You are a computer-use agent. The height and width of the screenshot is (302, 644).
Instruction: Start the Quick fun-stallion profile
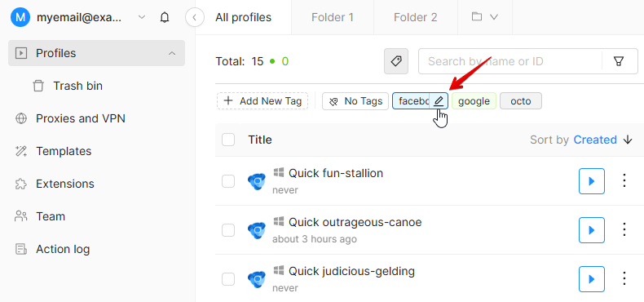tap(592, 181)
